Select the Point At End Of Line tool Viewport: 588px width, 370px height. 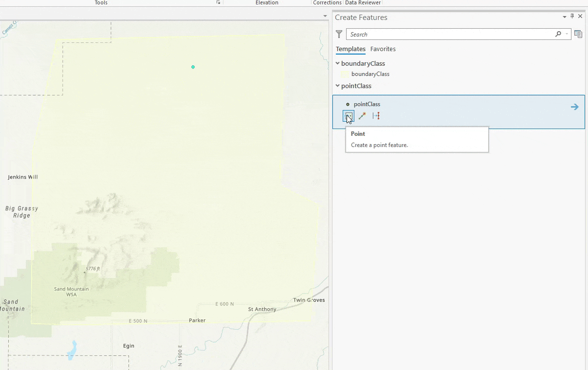pos(362,116)
